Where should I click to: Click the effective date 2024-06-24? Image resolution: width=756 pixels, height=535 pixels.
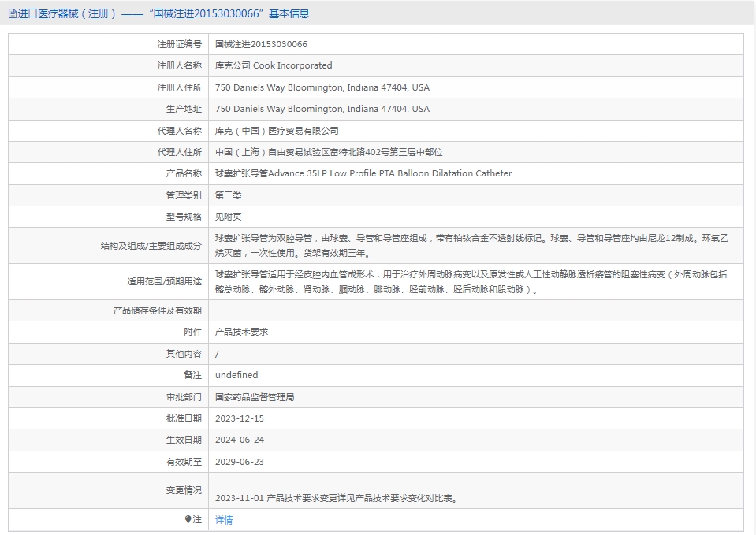(x=240, y=440)
